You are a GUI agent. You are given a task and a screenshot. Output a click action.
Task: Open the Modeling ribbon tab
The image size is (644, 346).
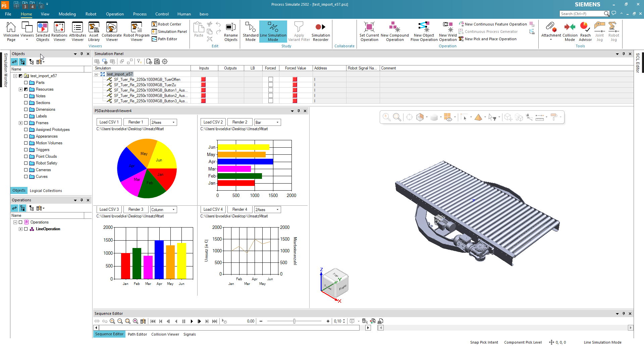[67, 14]
